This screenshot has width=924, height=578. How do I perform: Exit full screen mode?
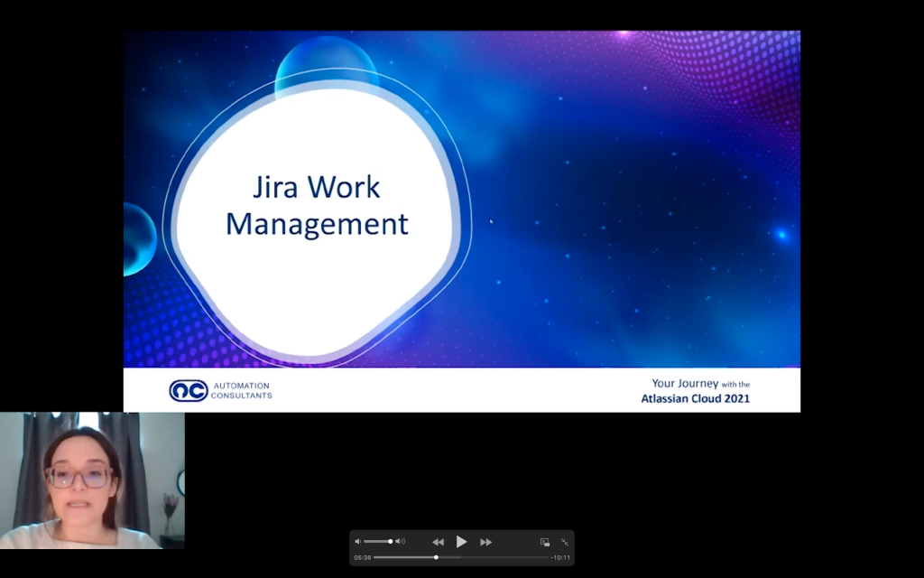[x=565, y=542]
